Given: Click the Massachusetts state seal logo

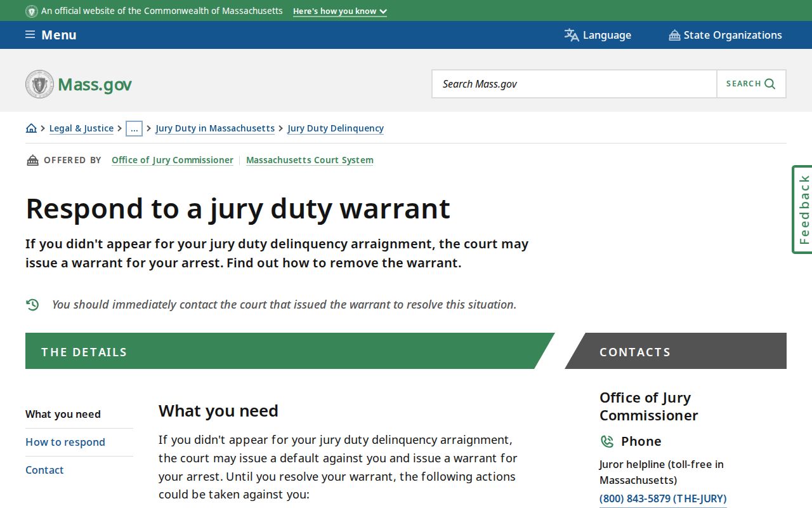Looking at the screenshot, I should [39, 84].
